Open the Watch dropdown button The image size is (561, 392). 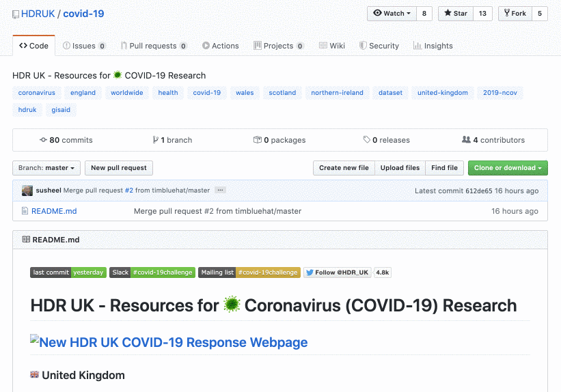point(392,14)
